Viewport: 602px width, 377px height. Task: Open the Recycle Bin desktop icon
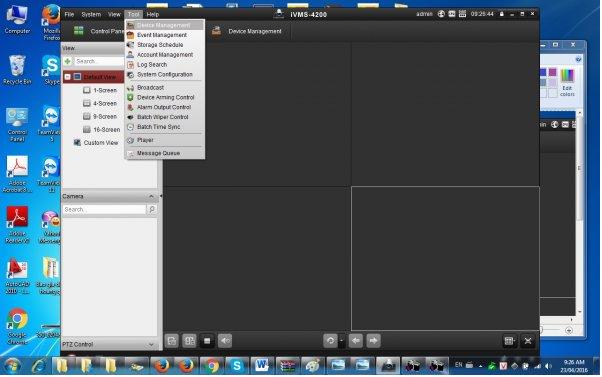pyautogui.click(x=17, y=70)
